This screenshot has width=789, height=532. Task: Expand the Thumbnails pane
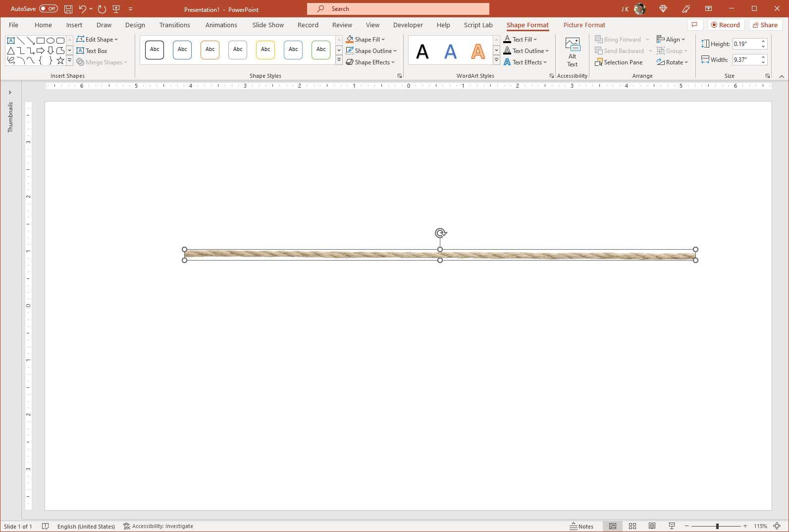(10, 92)
